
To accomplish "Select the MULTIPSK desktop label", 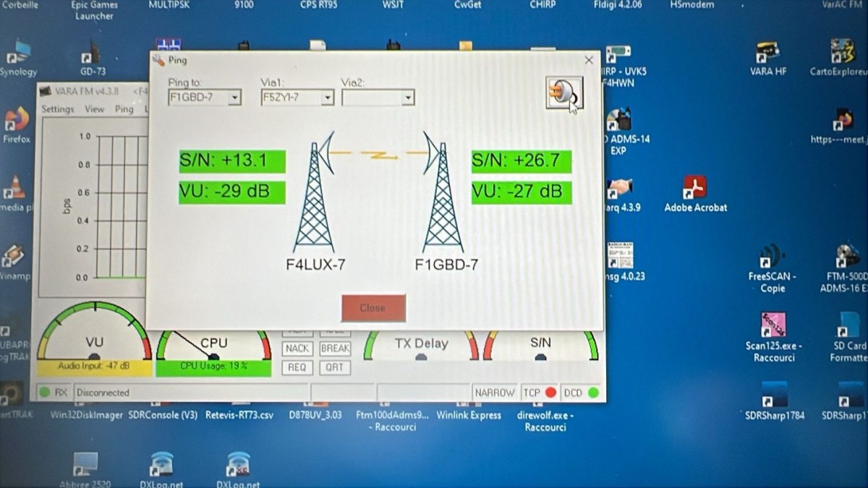I will [169, 4].
